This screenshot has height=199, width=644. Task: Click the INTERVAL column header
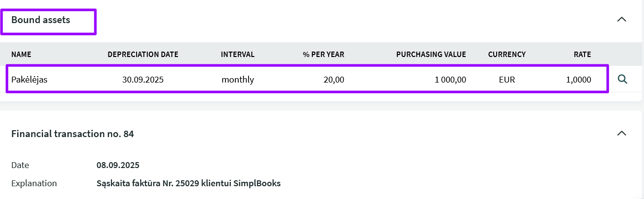238,55
